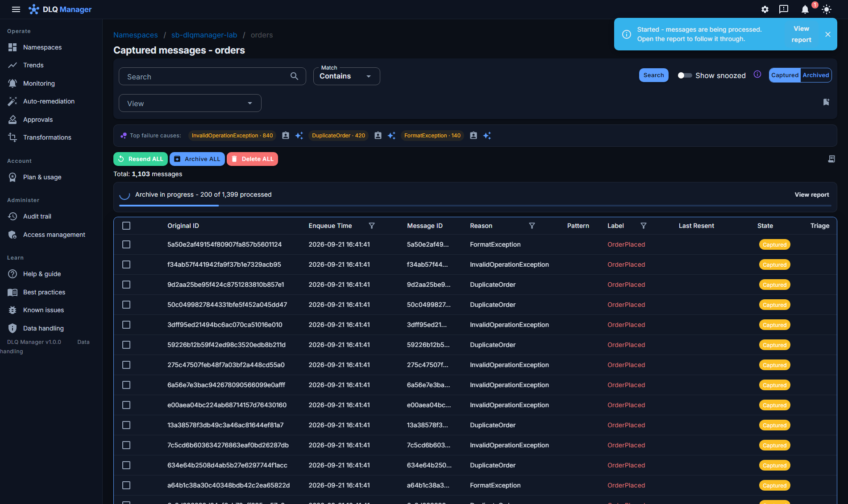Click the Namespaces breadcrumb link
The height and width of the screenshot is (504, 848).
coord(135,35)
